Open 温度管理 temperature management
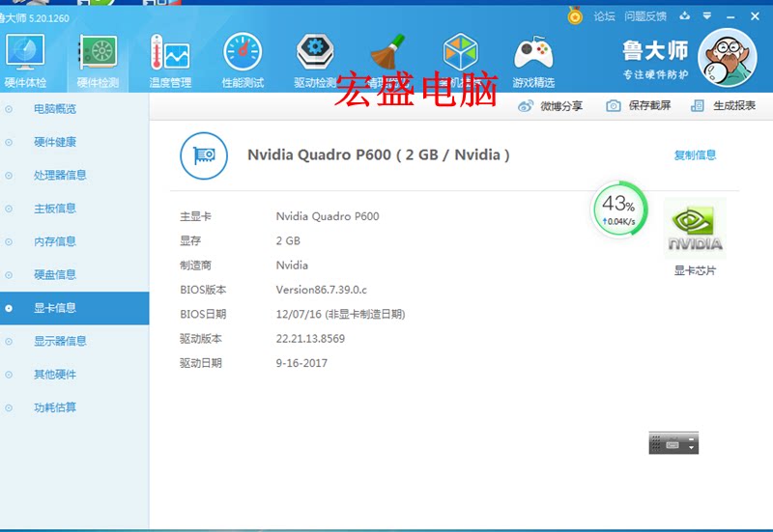Viewport: 773px width, 532px height. pos(170,61)
